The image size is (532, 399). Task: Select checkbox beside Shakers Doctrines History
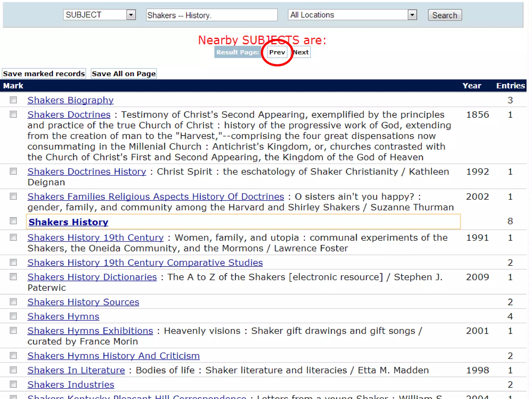tap(13, 171)
